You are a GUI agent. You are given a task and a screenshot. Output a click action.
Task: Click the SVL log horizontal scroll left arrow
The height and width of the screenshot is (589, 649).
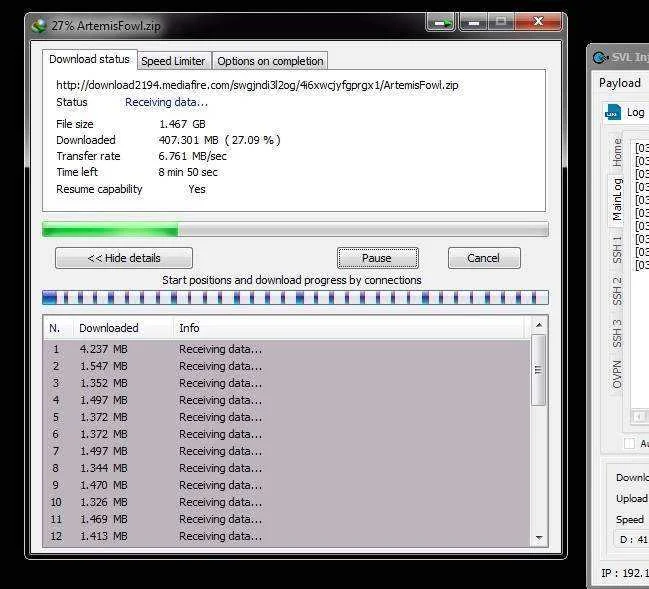pos(639,416)
